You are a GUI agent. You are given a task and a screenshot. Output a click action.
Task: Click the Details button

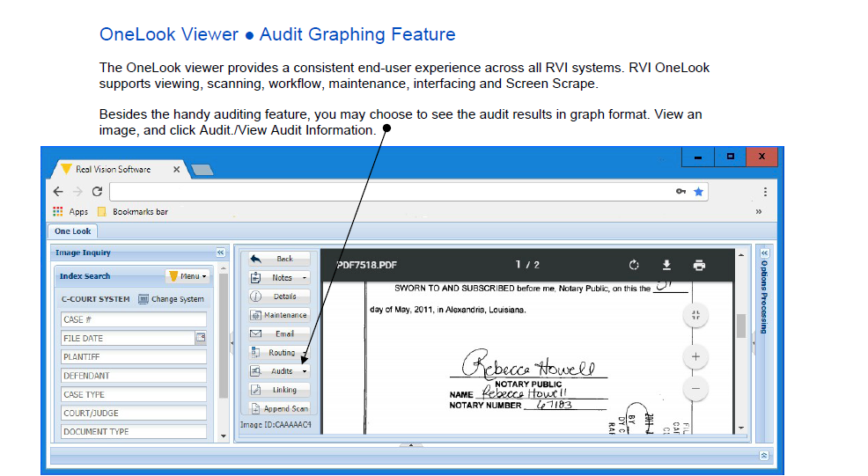279,297
